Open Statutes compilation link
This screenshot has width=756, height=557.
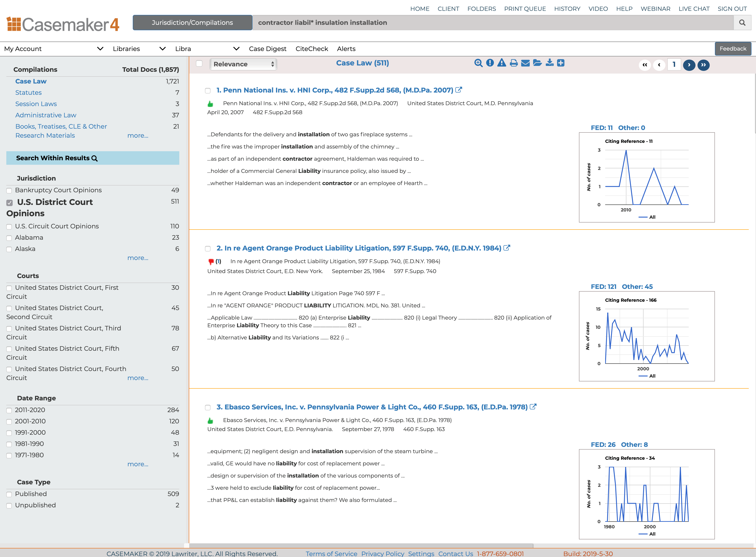pos(28,92)
